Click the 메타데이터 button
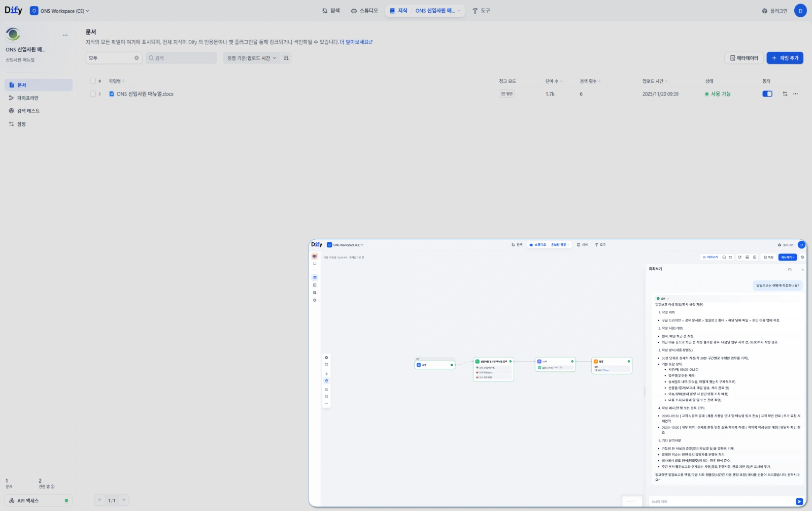Image resolution: width=812 pixels, height=511 pixels. coord(744,58)
